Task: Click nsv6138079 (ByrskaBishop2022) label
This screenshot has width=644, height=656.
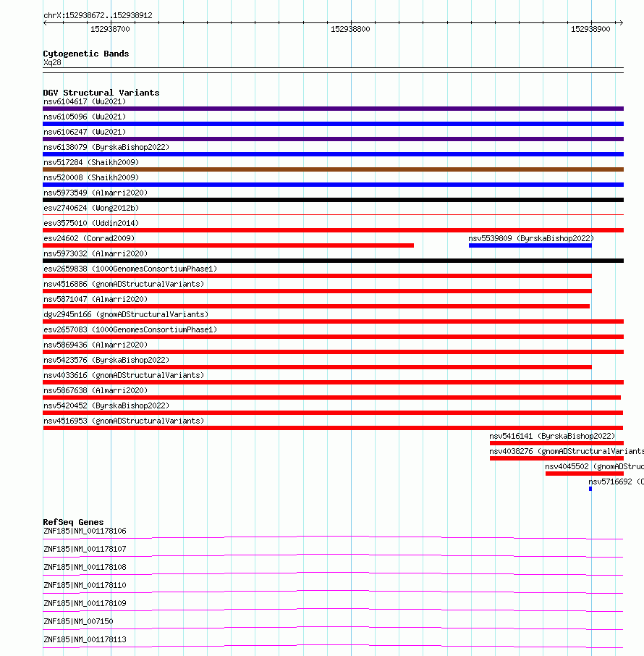Action: coord(106,147)
